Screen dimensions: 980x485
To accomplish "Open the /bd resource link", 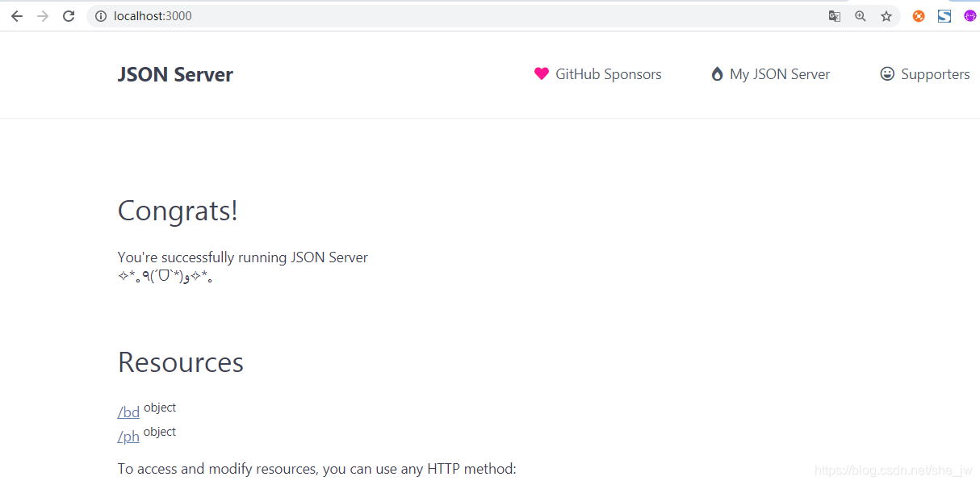I will click(128, 412).
